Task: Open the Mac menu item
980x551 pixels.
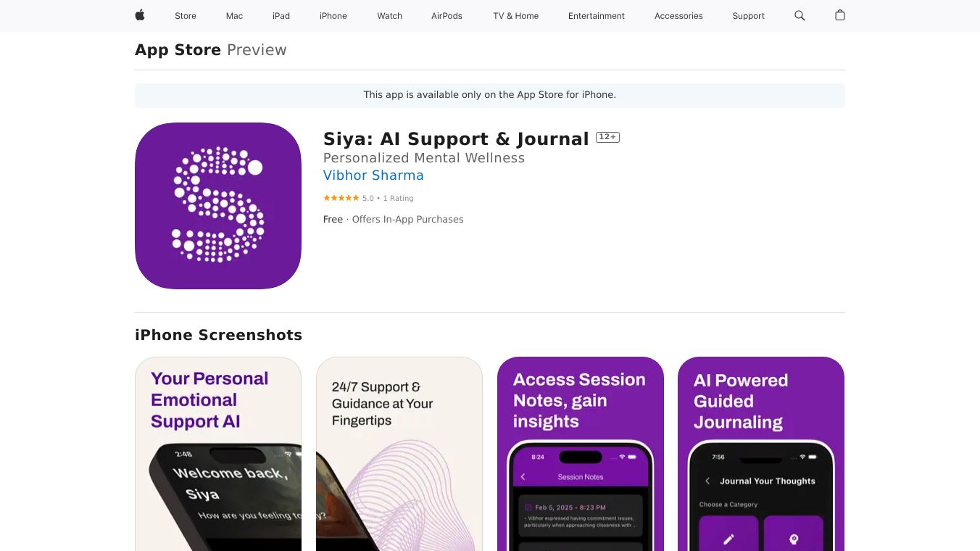Action: pos(234,16)
